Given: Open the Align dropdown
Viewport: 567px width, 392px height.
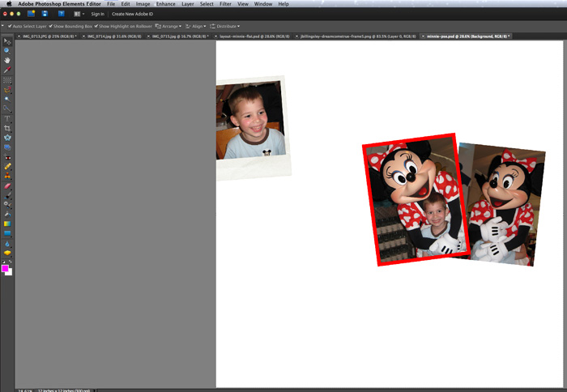Looking at the screenshot, I should (x=196, y=27).
